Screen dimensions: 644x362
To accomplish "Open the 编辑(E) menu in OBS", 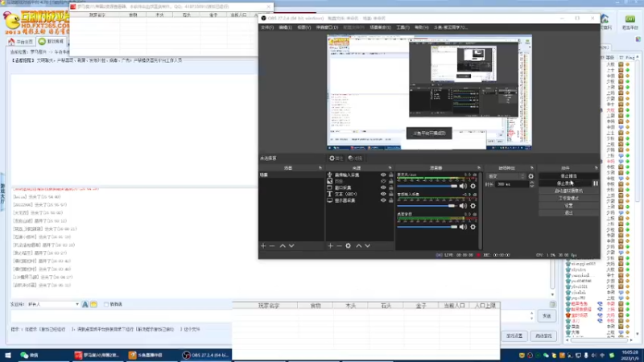I will tap(285, 27).
